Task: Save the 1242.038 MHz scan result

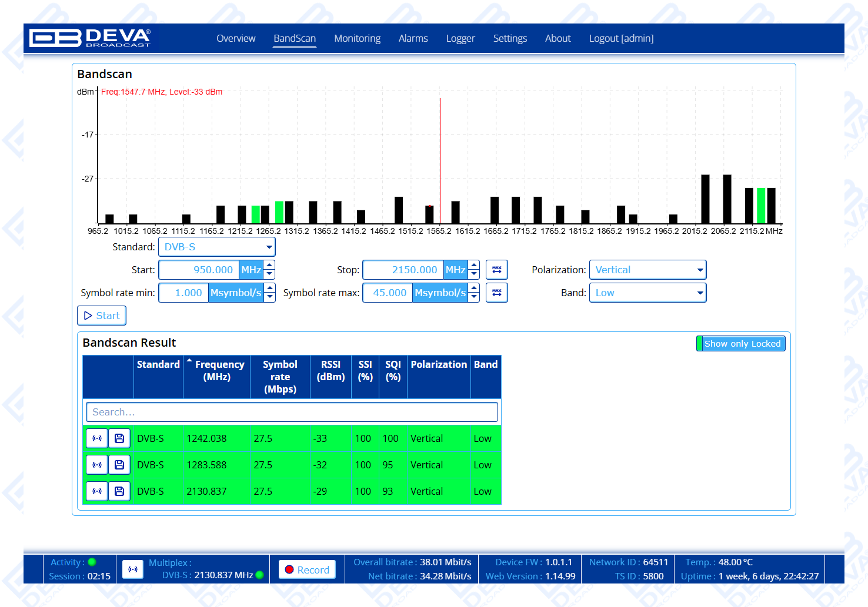Action: [119, 438]
